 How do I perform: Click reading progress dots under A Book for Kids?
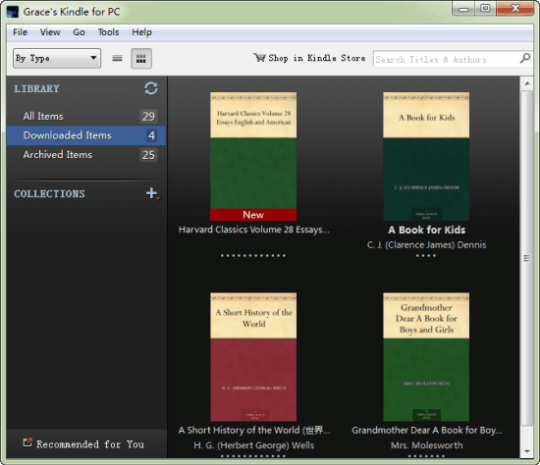(x=426, y=256)
